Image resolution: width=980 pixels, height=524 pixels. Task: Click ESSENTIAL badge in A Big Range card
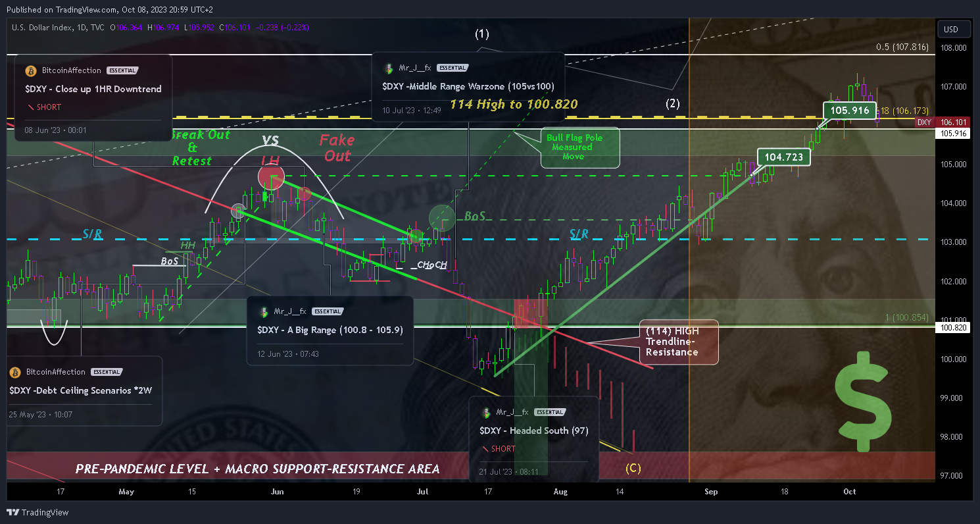pyautogui.click(x=328, y=311)
